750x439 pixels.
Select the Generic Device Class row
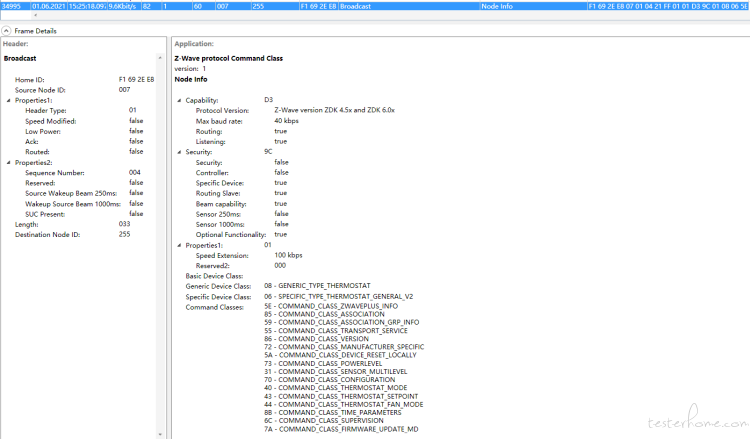tap(278, 286)
